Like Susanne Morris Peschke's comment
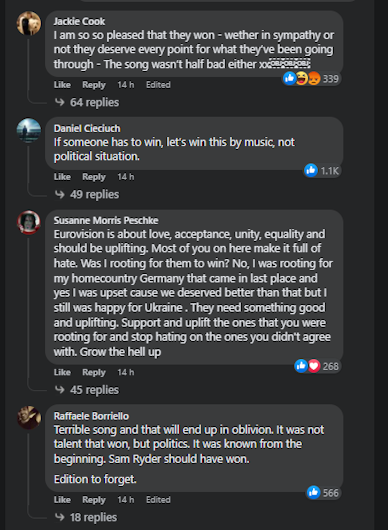Screen dimensions: 388x530 [62, 372]
